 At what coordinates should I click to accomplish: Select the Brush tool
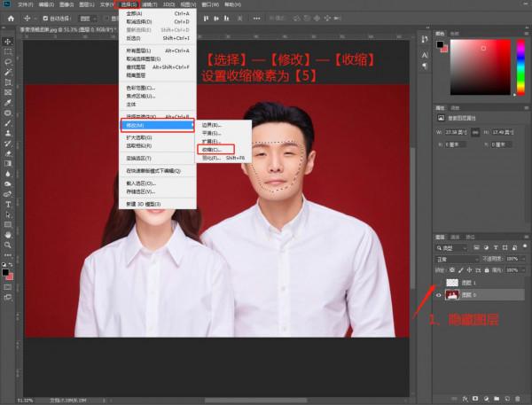pos(7,123)
